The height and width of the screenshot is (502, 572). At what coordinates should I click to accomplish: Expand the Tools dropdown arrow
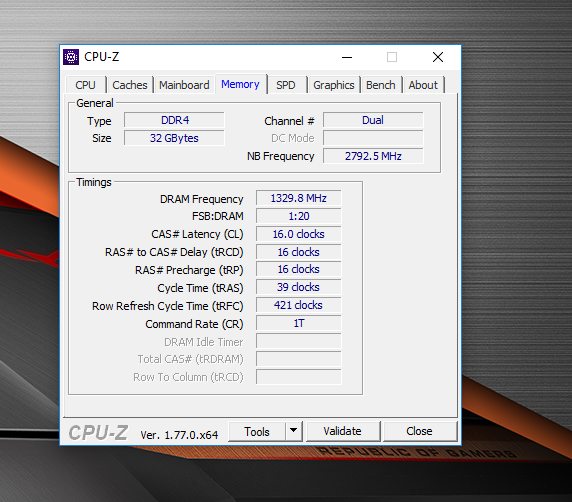[x=294, y=432]
